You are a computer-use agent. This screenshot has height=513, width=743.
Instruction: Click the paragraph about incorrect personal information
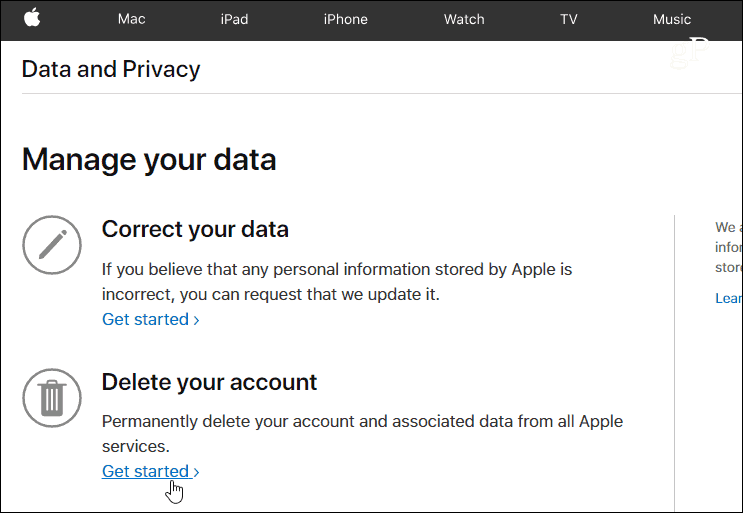tap(337, 282)
